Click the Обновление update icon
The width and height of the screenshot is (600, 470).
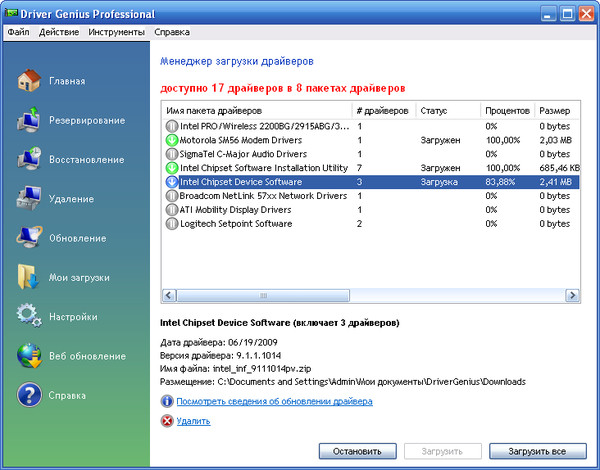(29, 237)
